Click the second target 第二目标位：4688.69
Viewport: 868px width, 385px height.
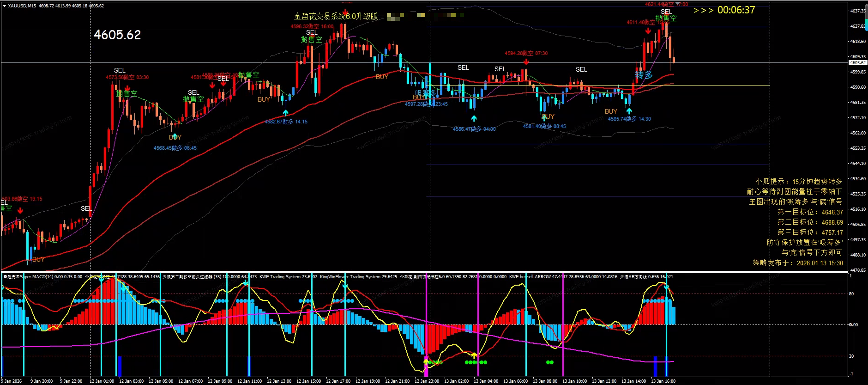[x=810, y=222]
